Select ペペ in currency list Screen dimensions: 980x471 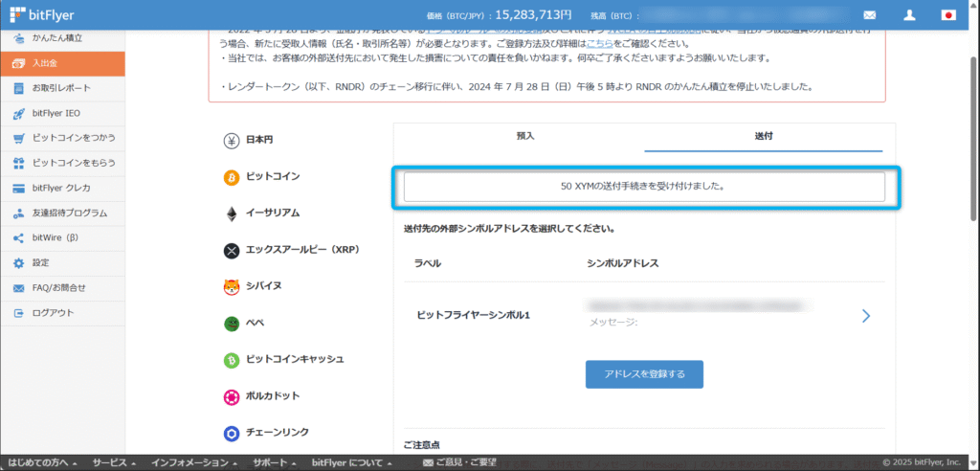pos(255,323)
